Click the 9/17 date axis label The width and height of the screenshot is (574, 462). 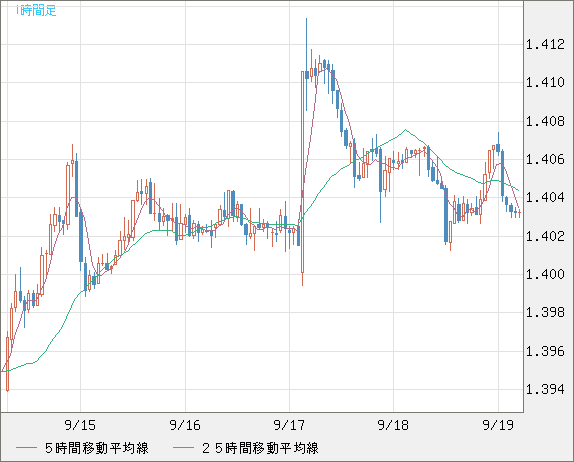click(x=289, y=425)
